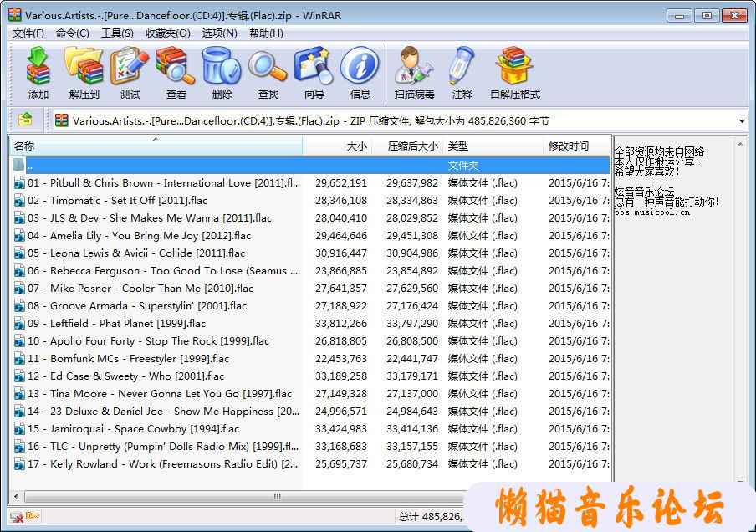
Task: Run the 测试 (Test) archive tool
Action: (130, 73)
